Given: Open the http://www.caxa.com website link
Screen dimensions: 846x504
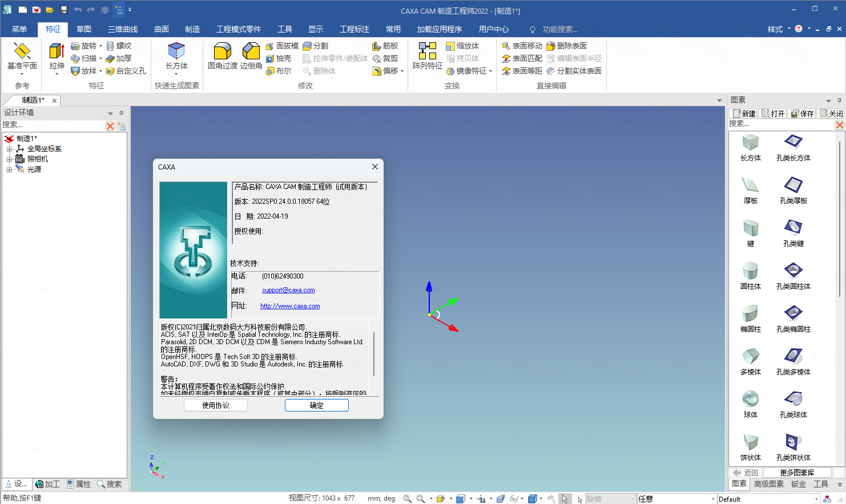Looking at the screenshot, I should [x=290, y=306].
